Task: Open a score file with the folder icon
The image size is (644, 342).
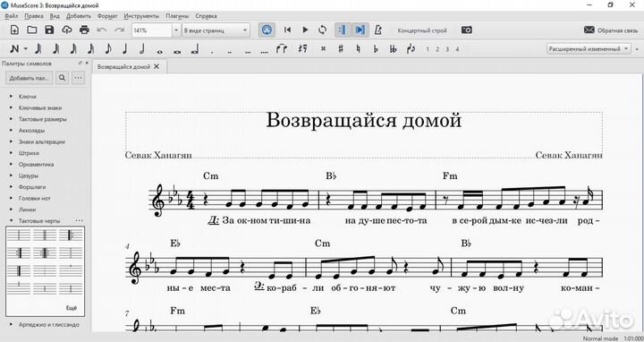Action: pyautogui.click(x=31, y=30)
